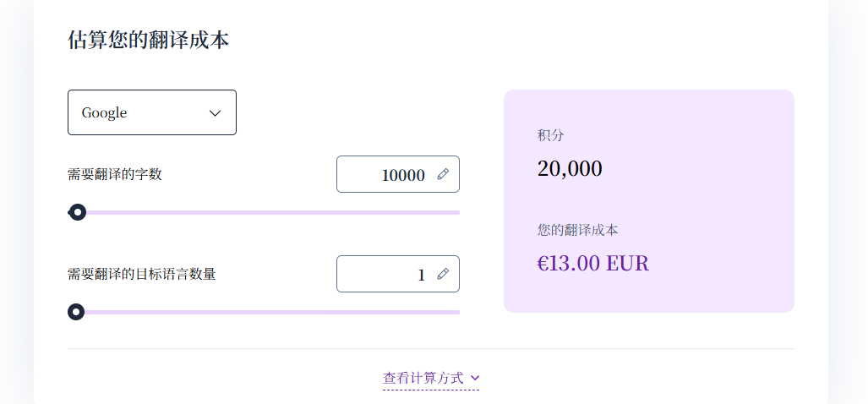Click the 需要翻译的字数 label
Screen dimensions: 868x404
coord(115,175)
